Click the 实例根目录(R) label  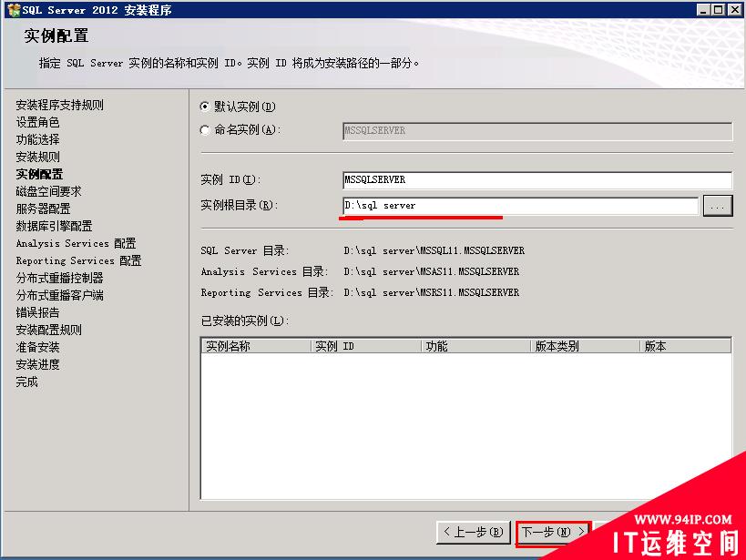click(x=239, y=205)
